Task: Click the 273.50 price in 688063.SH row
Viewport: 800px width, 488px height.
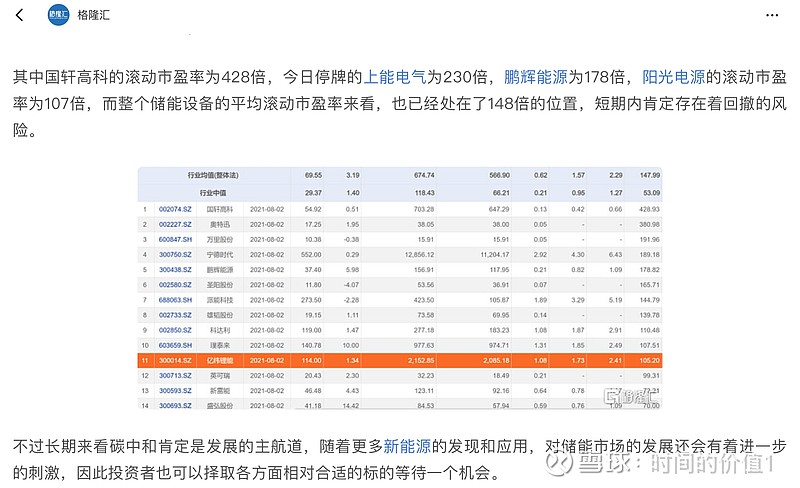Action: (311, 300)
